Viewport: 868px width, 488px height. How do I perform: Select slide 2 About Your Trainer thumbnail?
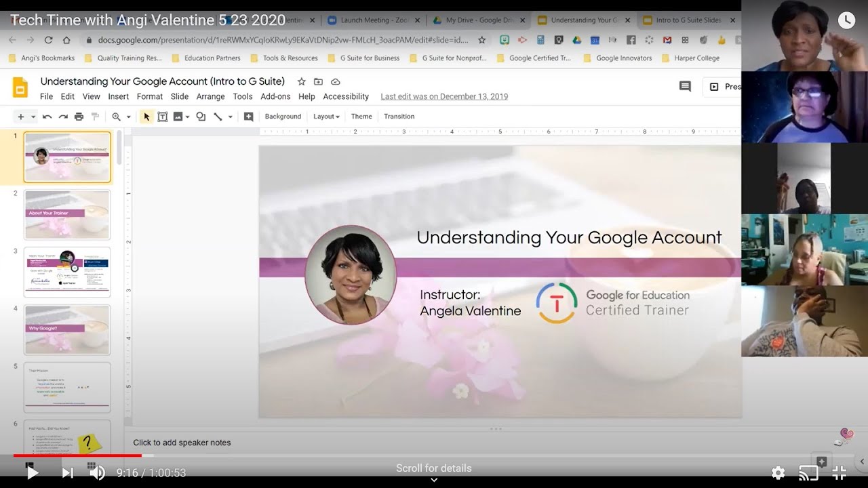[67, 215]
